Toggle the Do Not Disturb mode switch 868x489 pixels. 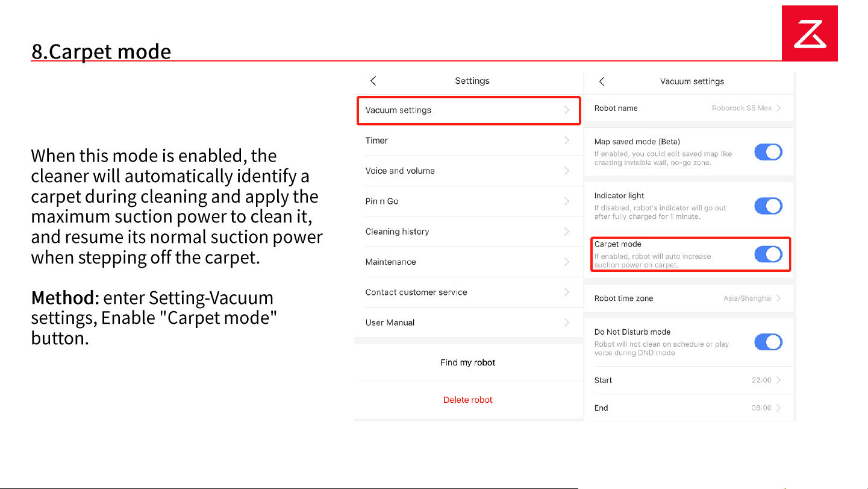[x=769, y=342]
